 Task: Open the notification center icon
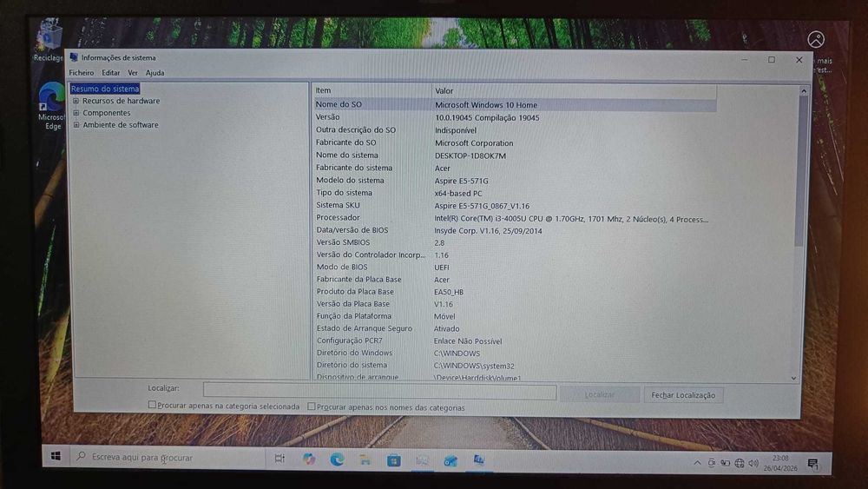tap(812, 464)
